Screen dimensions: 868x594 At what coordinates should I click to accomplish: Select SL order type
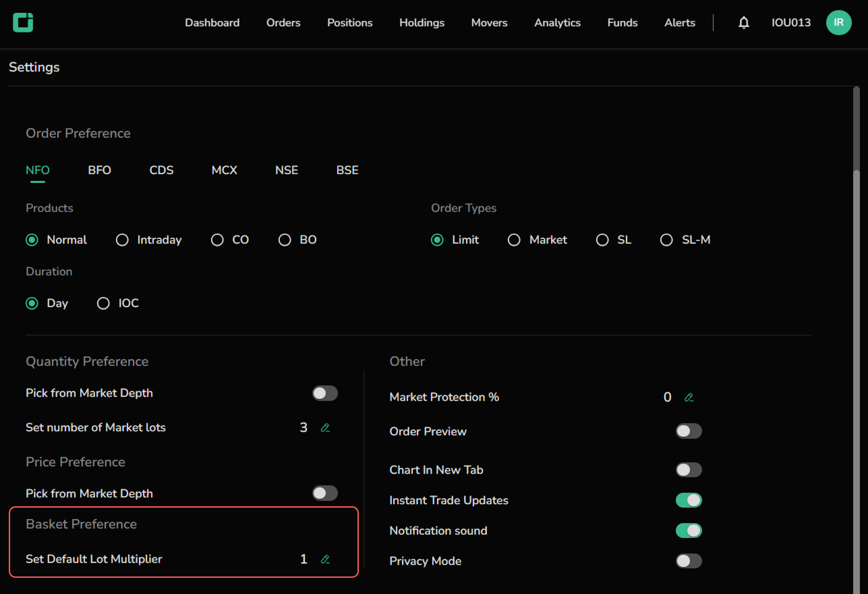[602, 240]
